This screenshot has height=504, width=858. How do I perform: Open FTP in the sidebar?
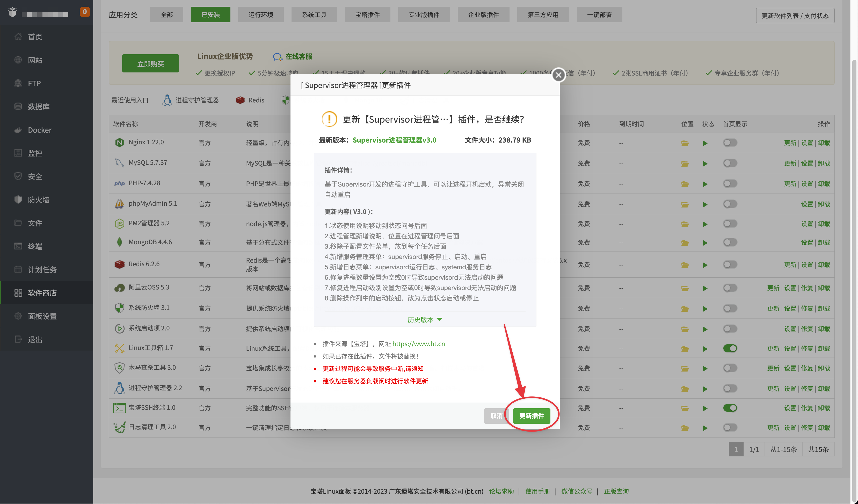pos(47,83)
